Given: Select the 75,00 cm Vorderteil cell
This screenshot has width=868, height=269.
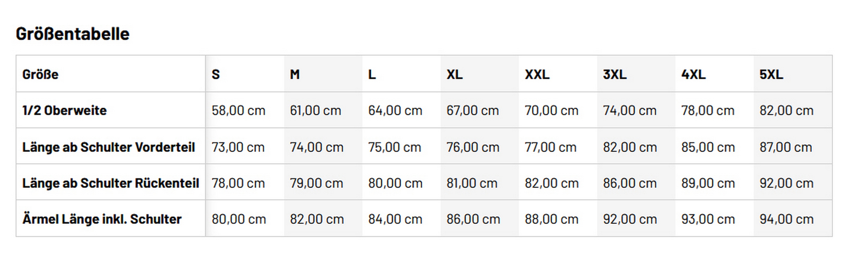Looking at the screenshot, I should (395, 147).
